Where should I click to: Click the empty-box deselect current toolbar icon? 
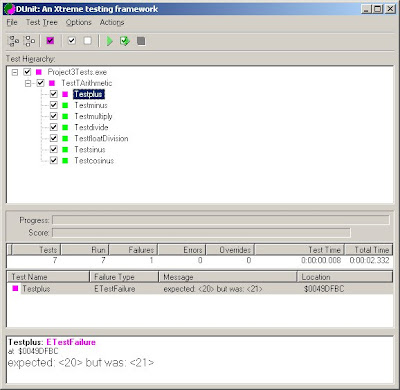pos(88,41)
